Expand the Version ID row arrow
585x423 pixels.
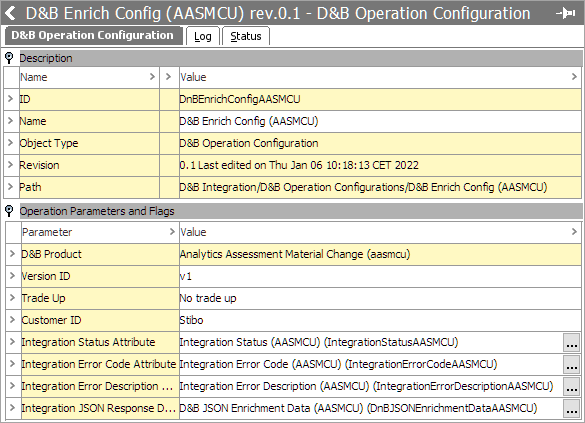click(x=12, y=276)
